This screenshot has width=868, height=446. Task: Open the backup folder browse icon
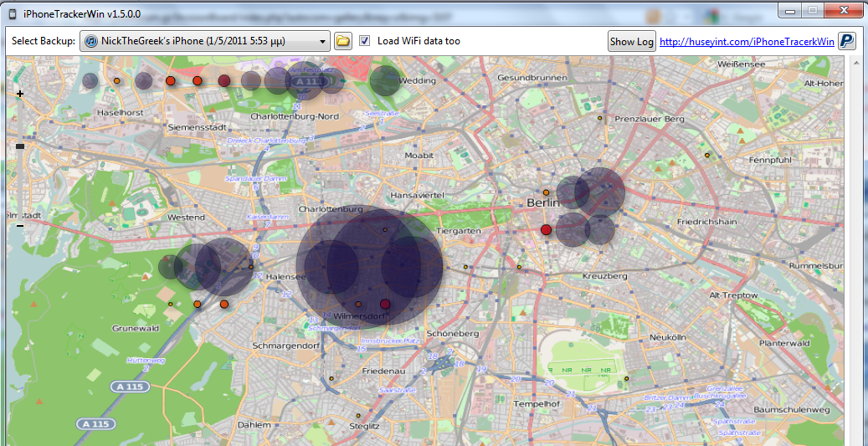[x=343, y=41]
